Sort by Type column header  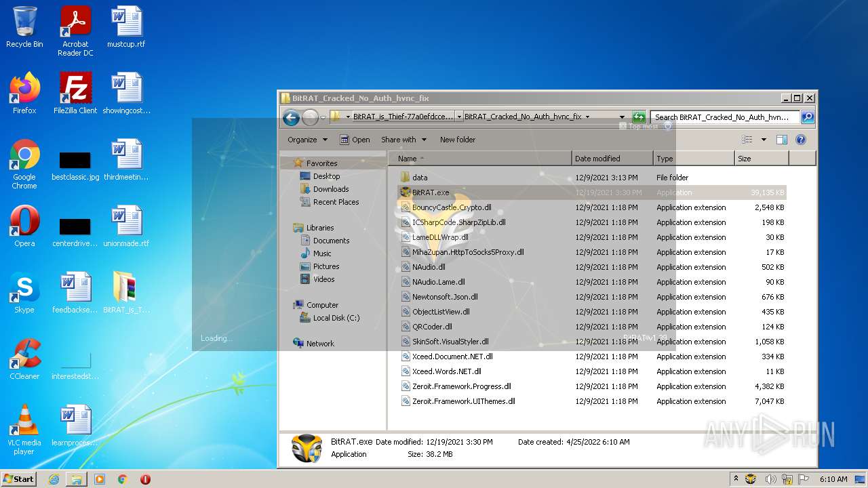point(694,159)
